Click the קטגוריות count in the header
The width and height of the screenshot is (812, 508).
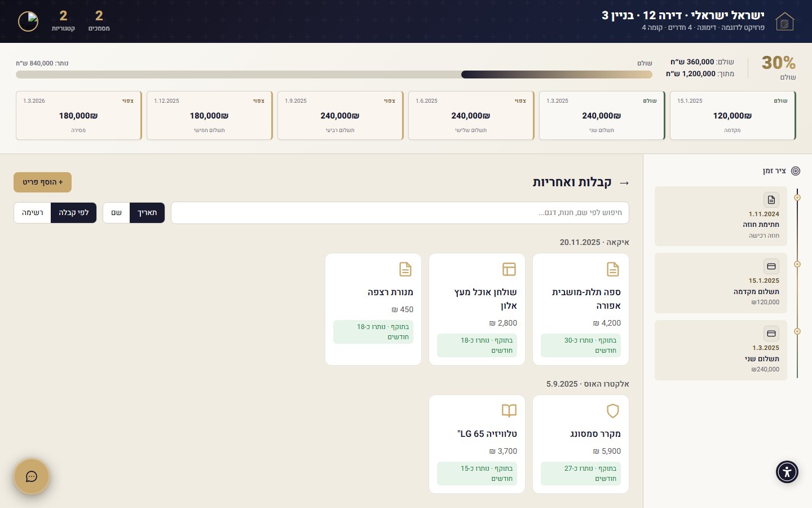pos(63,21)
